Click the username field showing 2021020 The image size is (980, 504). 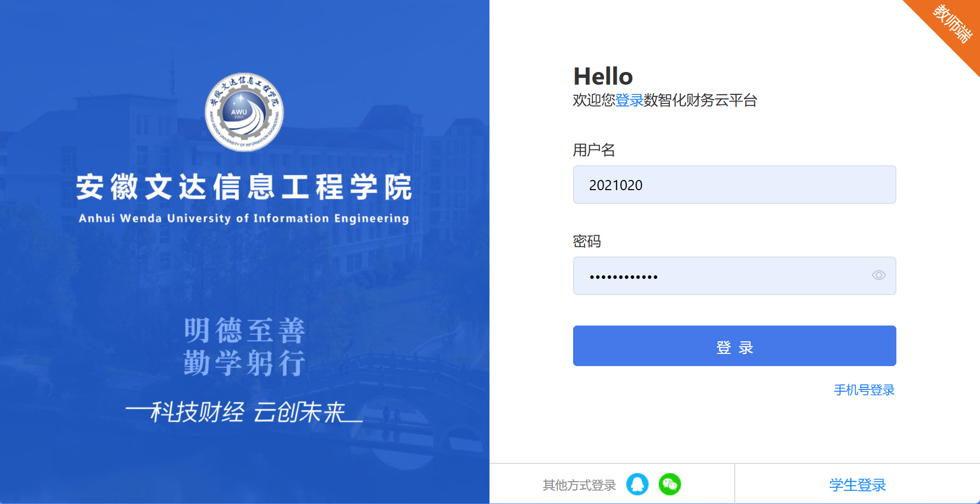pos(734,185)
